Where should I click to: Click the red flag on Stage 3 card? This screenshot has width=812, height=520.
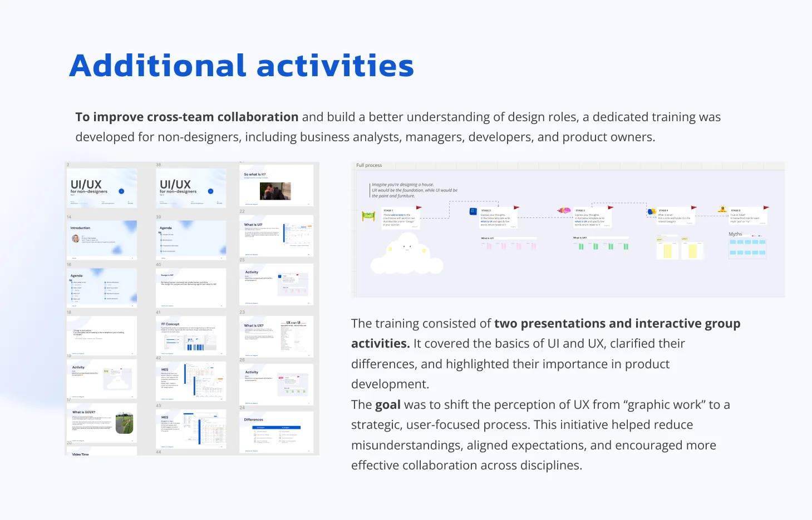pos(611,207)
